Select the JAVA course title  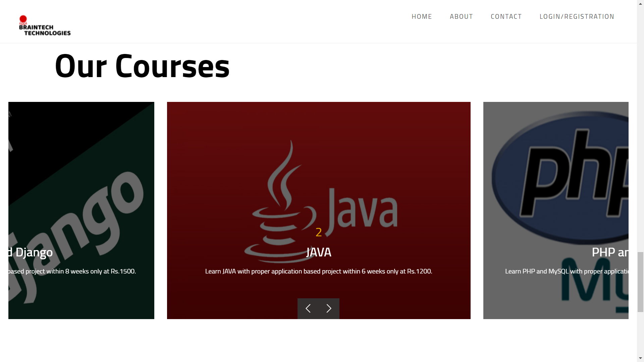click(x=319, y=252)
